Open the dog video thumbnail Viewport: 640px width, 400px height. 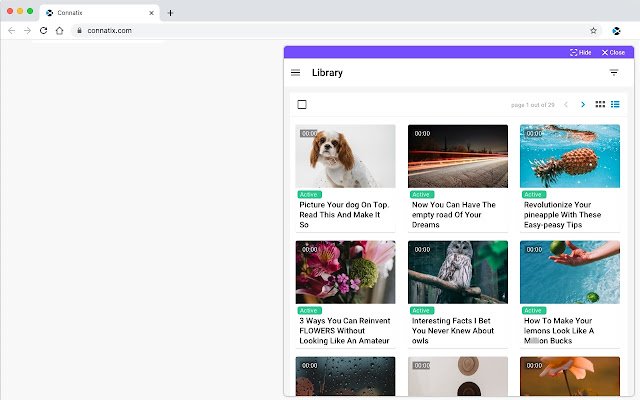pos(345,156)
